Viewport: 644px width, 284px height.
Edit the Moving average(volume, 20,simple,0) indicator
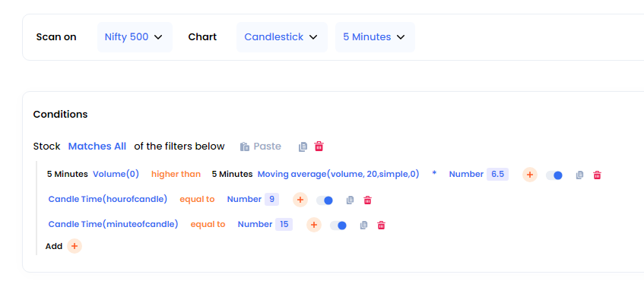[338, 175]
